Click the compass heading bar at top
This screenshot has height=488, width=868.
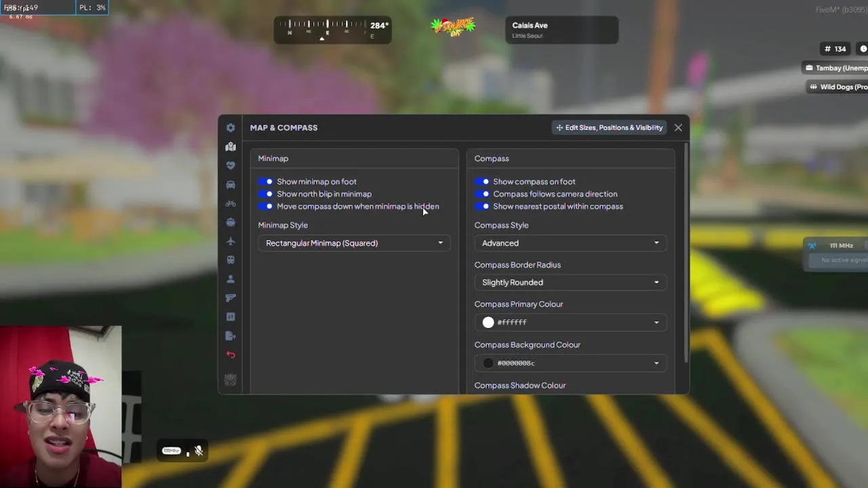(333, 30)
